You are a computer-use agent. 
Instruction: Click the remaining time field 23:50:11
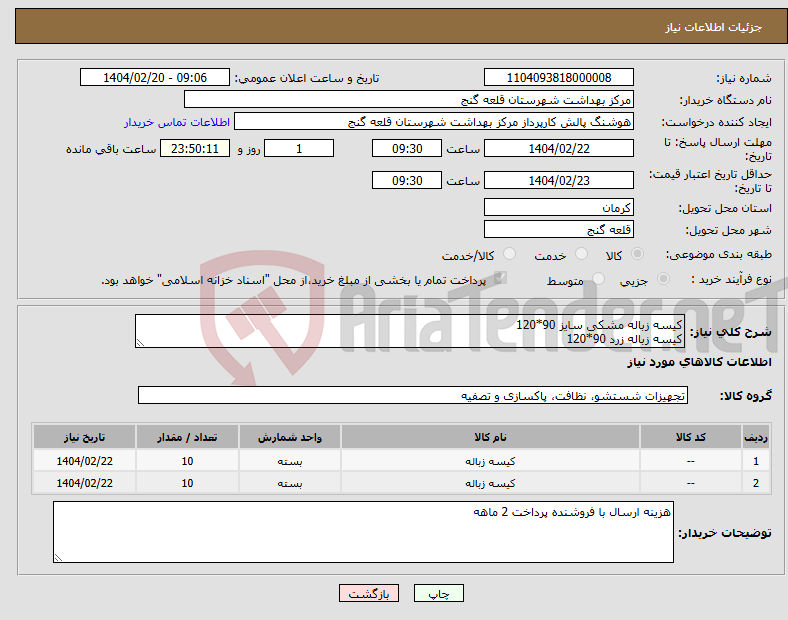(195, 148)
